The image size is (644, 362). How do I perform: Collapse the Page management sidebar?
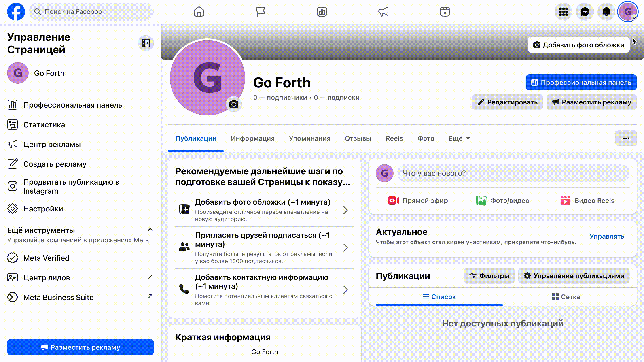(146, 43)
